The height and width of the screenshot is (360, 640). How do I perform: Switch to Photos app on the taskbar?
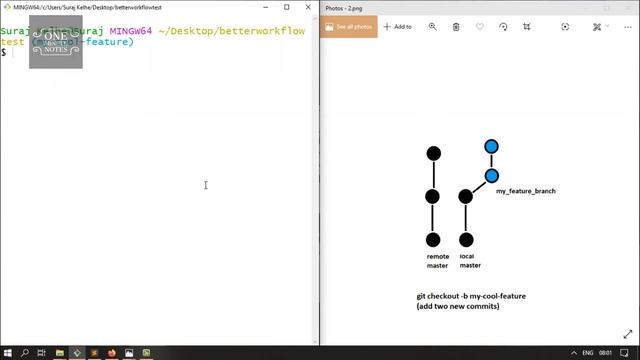[x=129, y=353]
